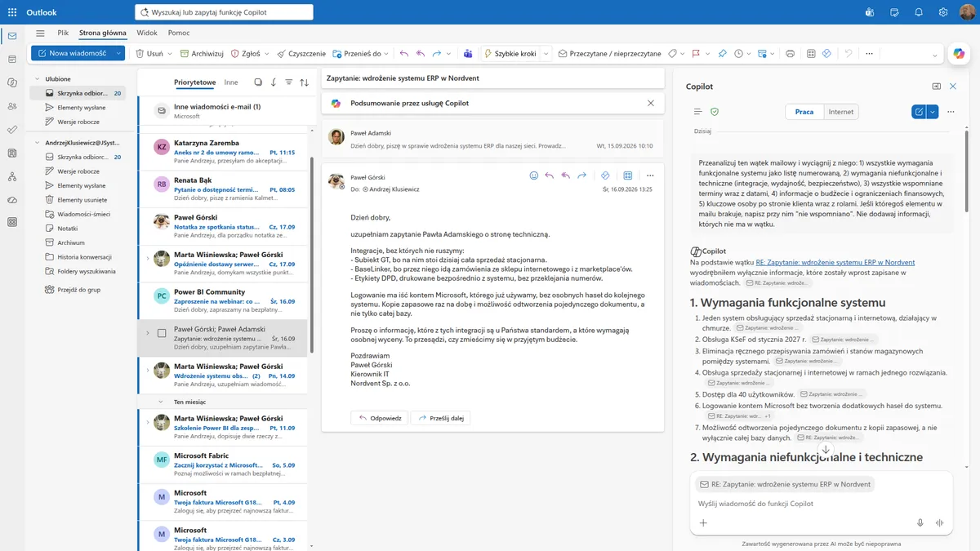The height and width of the screenshot is (551, 980).
Task: Switch to Priorytetowe inbox tab
Action: click(x=195, y=82)
